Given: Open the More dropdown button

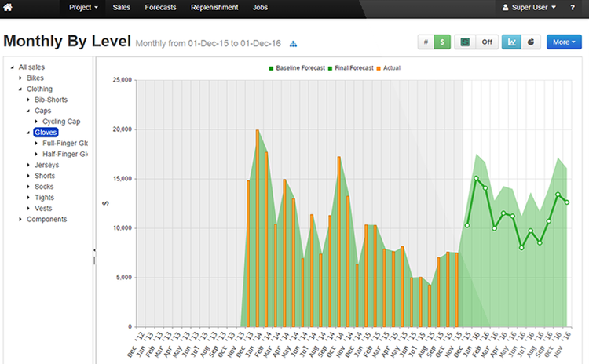Looking at the screenshot, I should [x=565, y=42].
